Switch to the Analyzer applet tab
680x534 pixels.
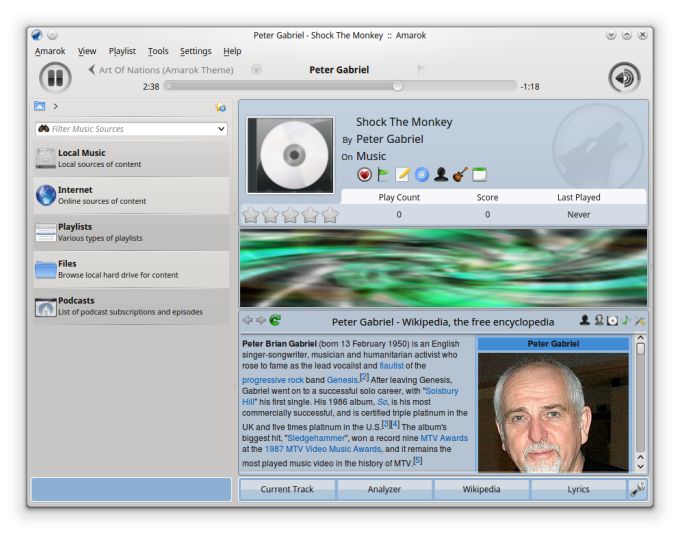pyautogui.click(x=384, y=489)
